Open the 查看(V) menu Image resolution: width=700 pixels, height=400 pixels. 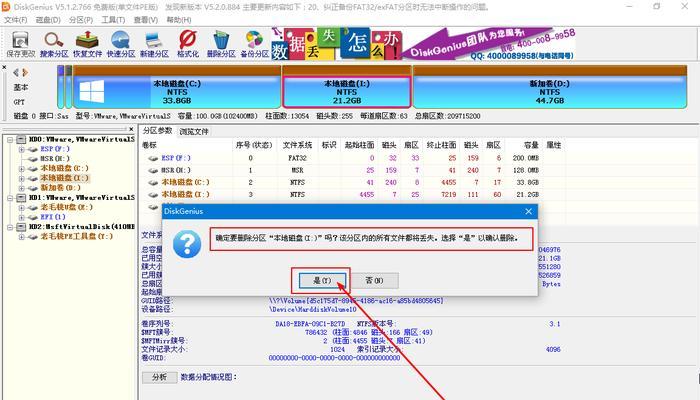click(146, 20)
